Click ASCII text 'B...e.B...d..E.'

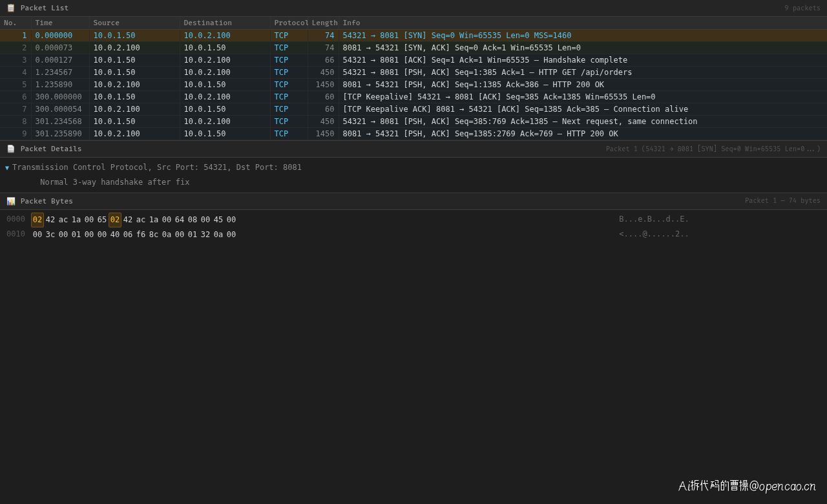pos(654,219)
